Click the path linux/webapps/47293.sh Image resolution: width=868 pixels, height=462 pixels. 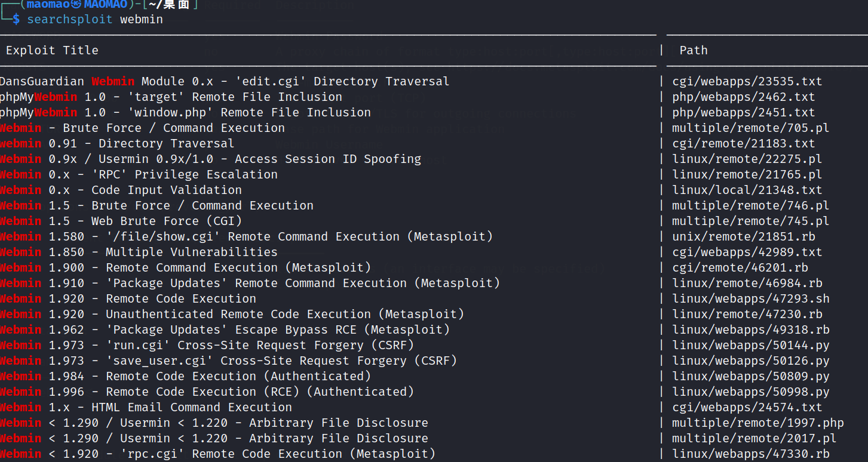tap(750, 299)
